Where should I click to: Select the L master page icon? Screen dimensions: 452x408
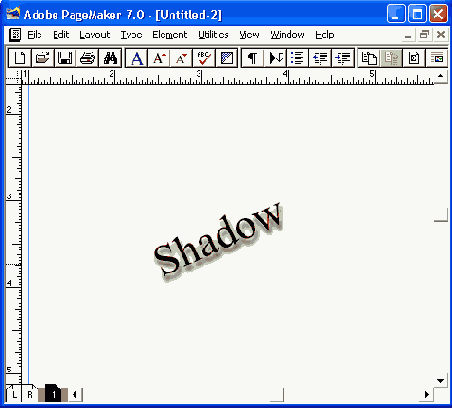14,395
